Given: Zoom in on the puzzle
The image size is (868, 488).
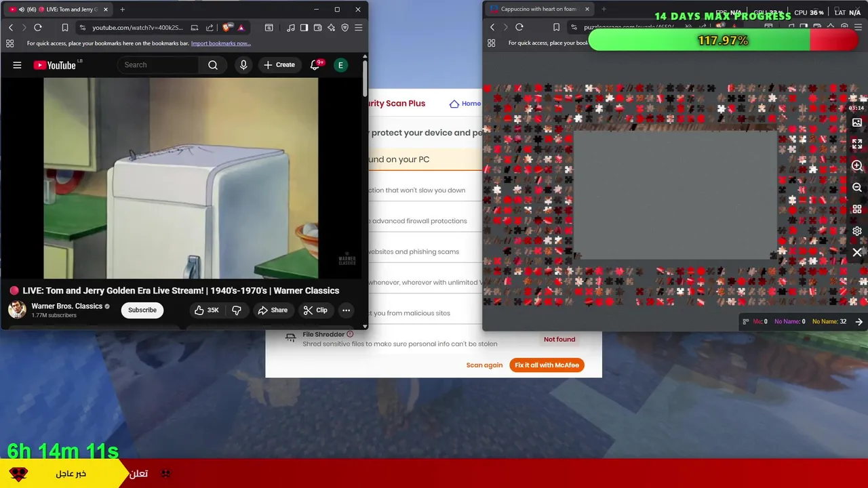Looking at the screenshot, I should click(857, 166).
